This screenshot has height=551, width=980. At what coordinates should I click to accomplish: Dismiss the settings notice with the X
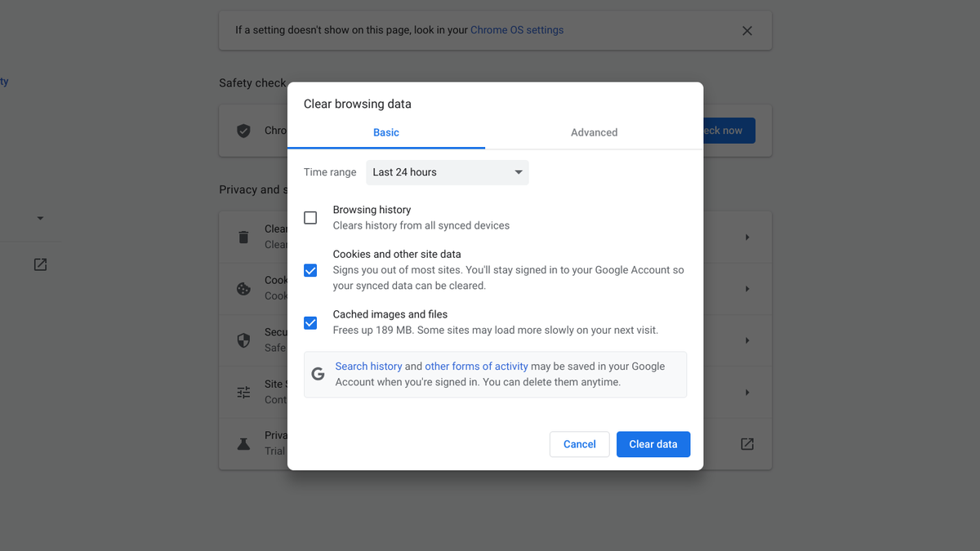click(746, 30)
